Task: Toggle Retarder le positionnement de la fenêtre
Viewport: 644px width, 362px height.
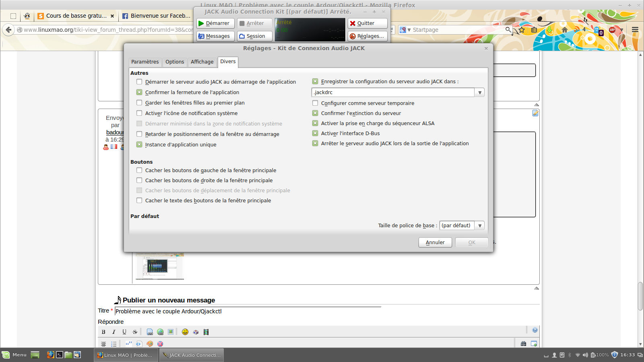Action: pyautogui.click(x=139, y=134)
